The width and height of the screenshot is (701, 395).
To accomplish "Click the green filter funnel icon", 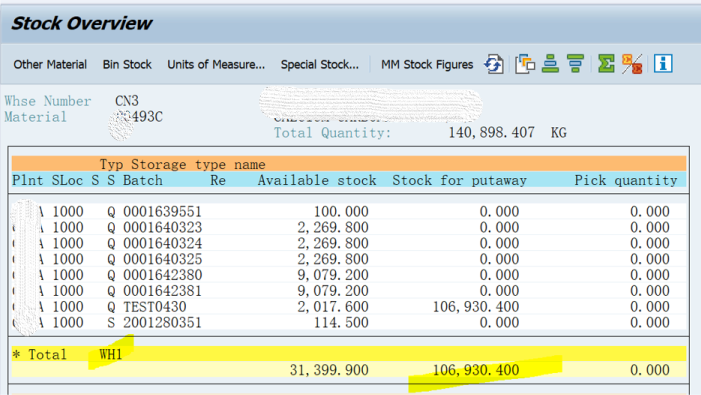I will tap(575, 63).
